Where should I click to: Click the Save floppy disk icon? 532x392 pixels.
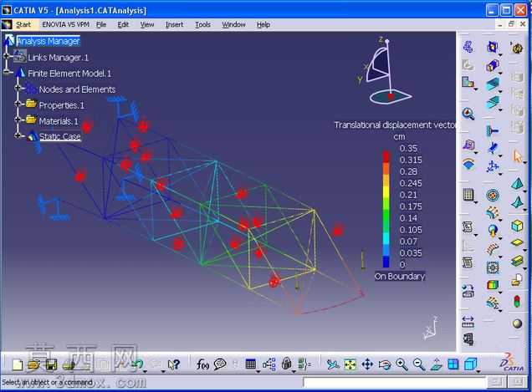(51, 364)
